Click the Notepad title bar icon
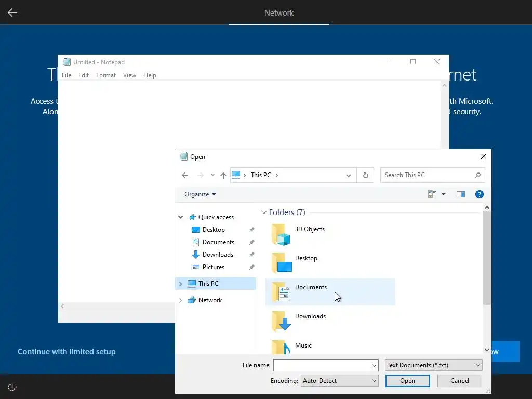 coord(67,62)
